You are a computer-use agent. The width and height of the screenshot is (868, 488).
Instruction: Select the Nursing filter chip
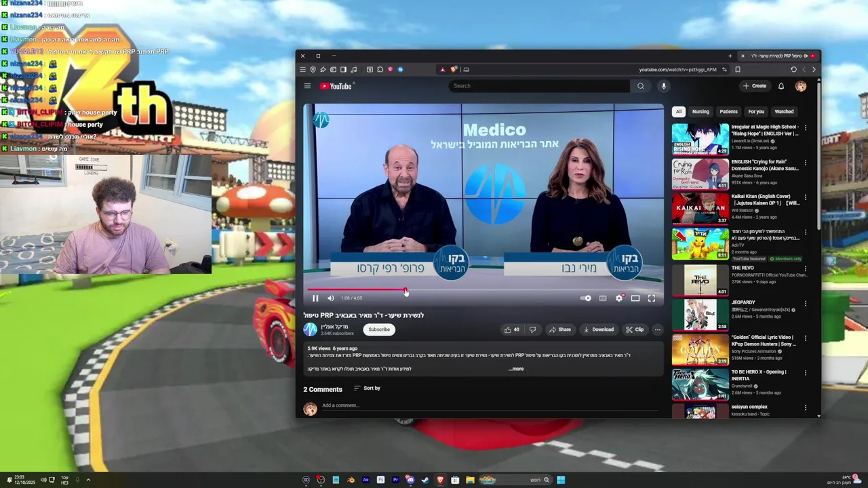701,112
